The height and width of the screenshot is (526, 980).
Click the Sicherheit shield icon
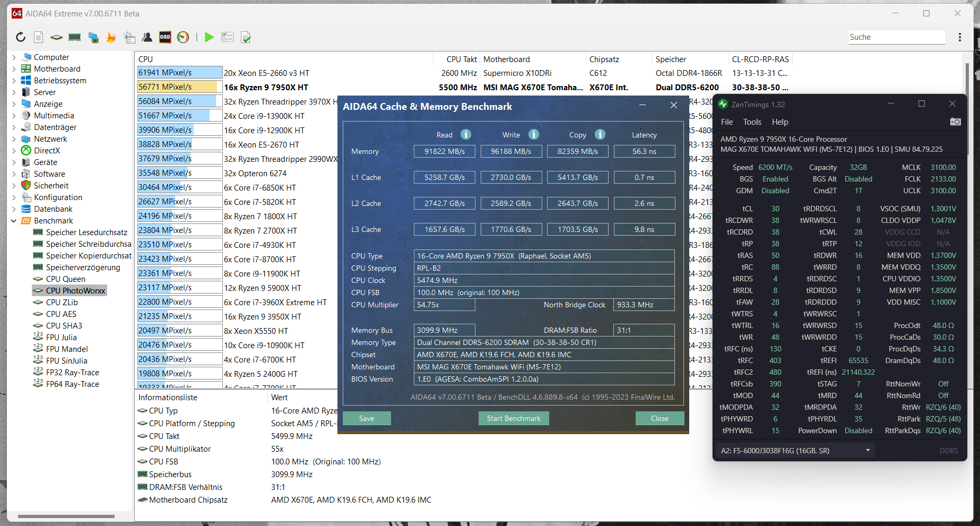click(26, 186)
